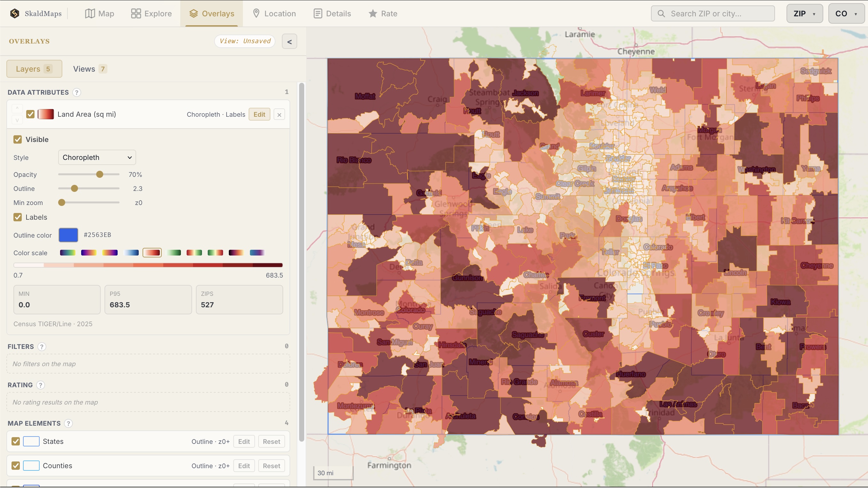Screen dimensions: 868x488
Task: Select the dark magma color scale
Action: [236, 253]
